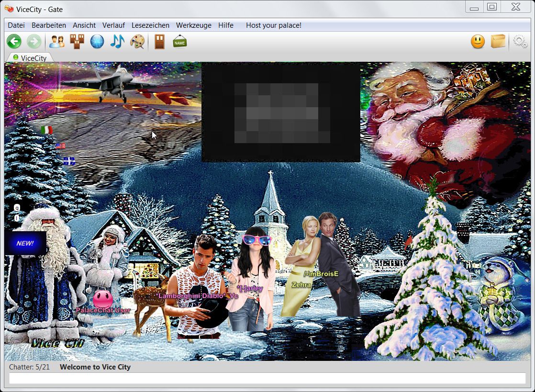Click the green back arrow button

point(14,42)
